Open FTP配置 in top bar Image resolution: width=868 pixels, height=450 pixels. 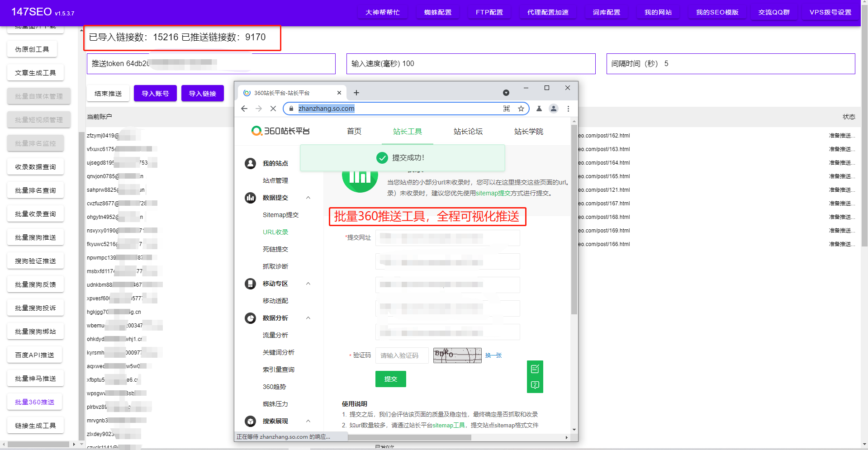tap(489, 12)
